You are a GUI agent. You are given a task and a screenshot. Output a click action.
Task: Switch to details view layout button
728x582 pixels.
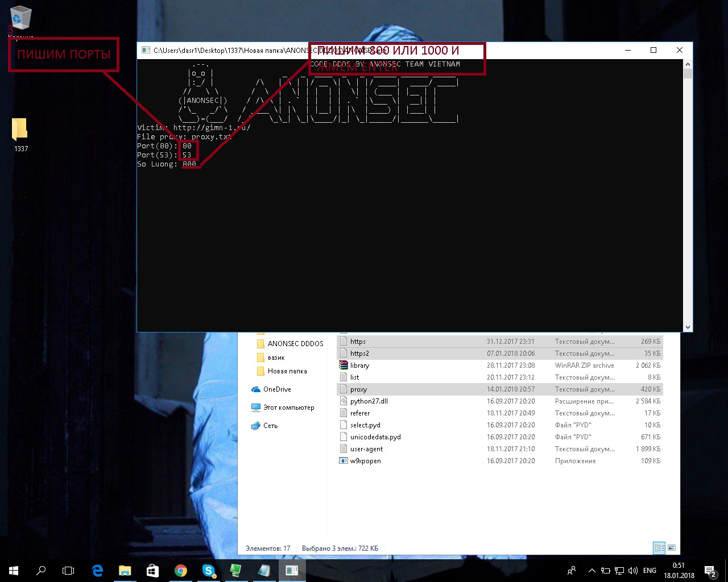659,548
